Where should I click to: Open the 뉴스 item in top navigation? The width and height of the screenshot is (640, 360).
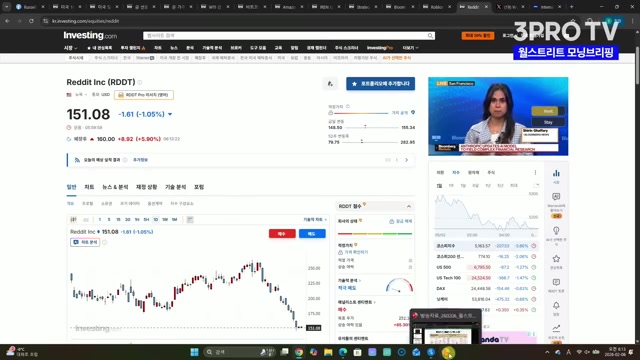click(x=174, y=48)
